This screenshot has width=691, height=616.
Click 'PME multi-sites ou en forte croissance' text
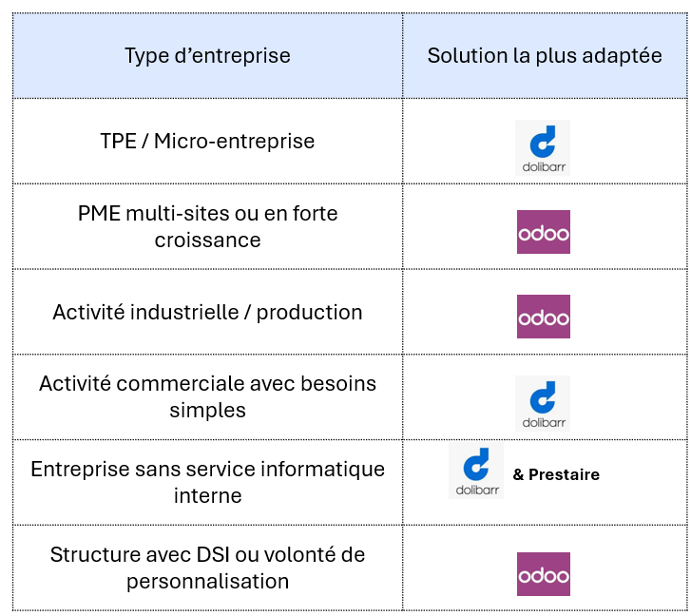[x=207, y=226]
